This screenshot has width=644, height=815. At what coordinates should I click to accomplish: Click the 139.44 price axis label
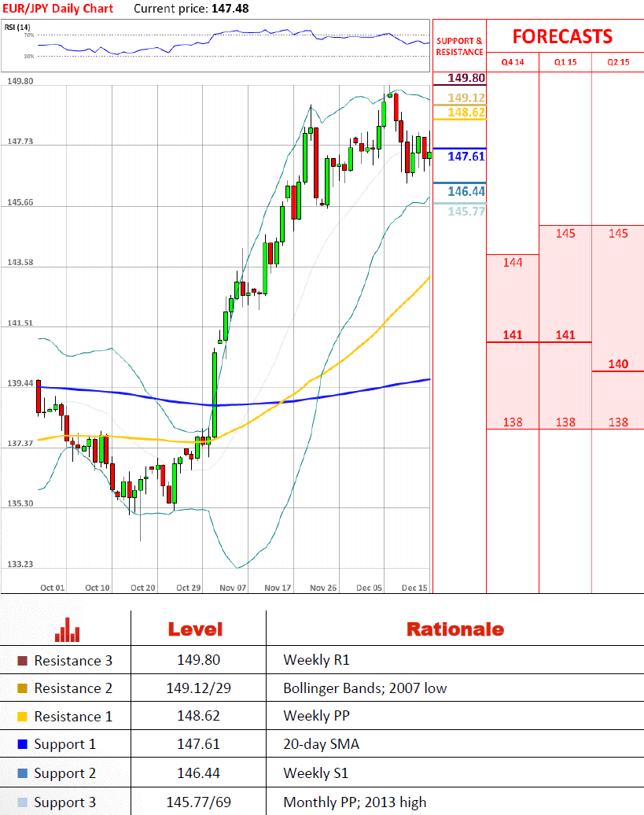coord(20,383)
